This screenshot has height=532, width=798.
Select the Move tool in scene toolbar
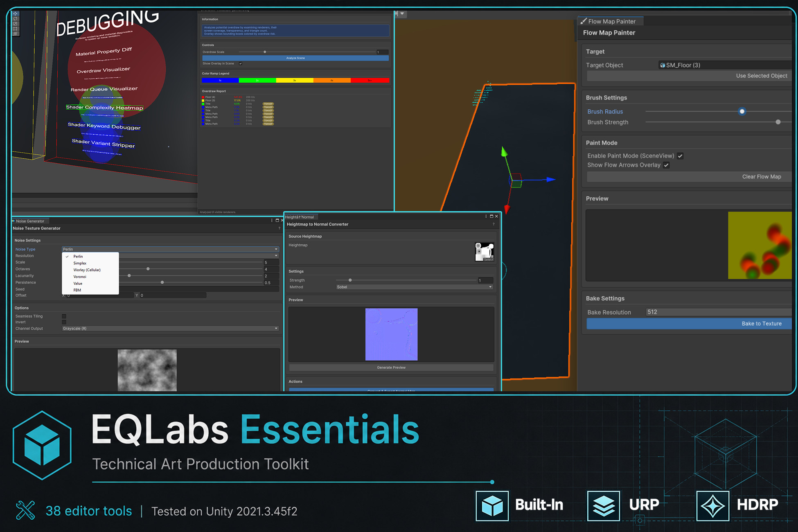(x=15, y=14)
